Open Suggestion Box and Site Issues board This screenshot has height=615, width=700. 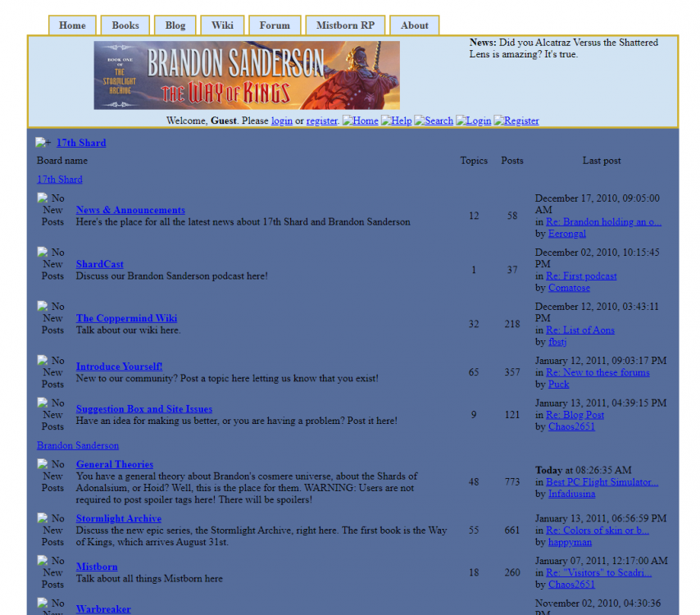pyautogui.click(x=144, y=408)
